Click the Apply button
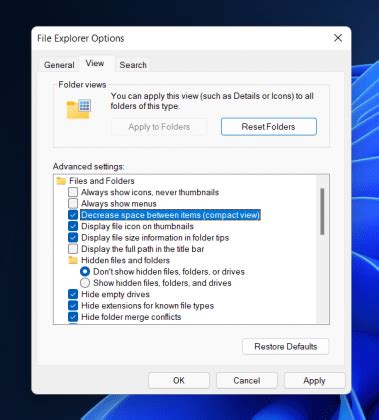The width and height of the screenshot is (379, 420). click(x=314, y=381)
